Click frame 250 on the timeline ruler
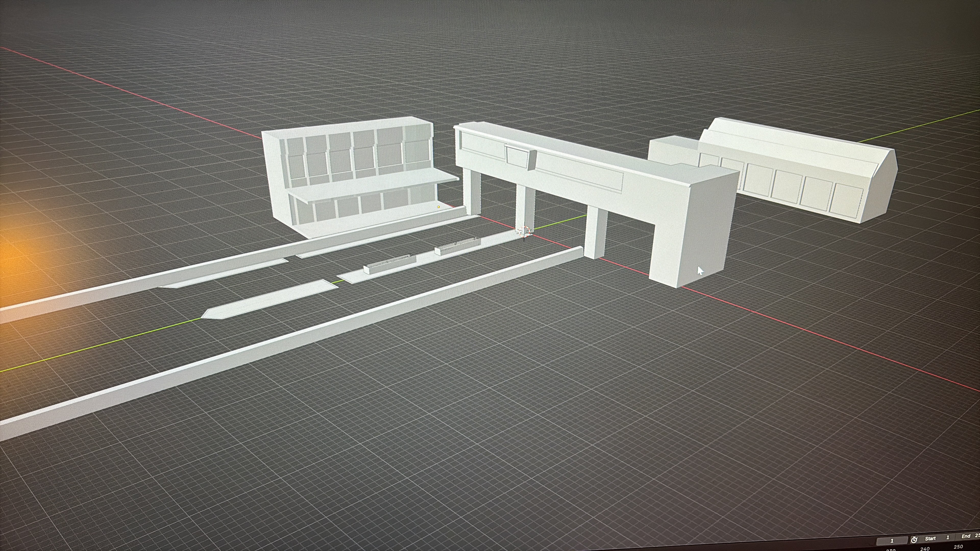 (x=958, y=546)
